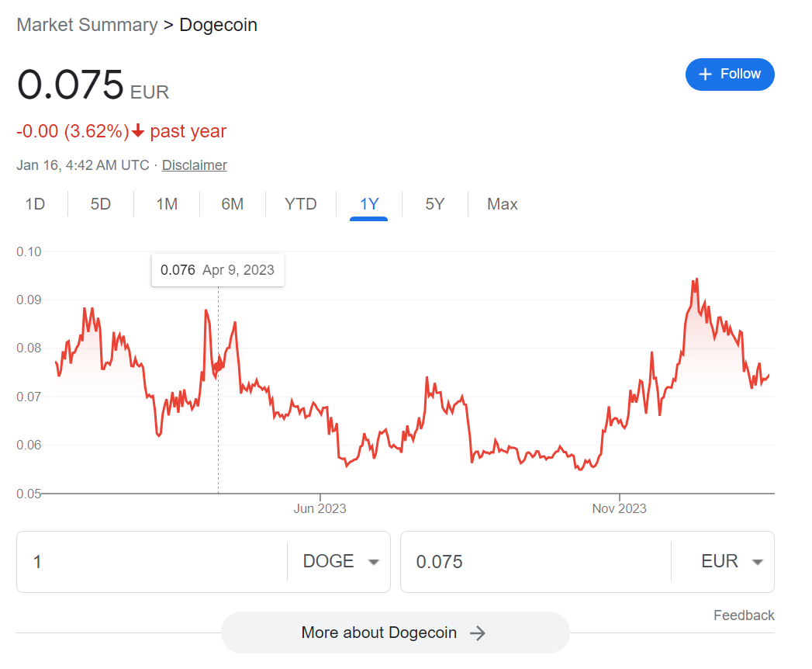Click the 0.05 y-axis label
Screen dimensions: 812x669
29,494
